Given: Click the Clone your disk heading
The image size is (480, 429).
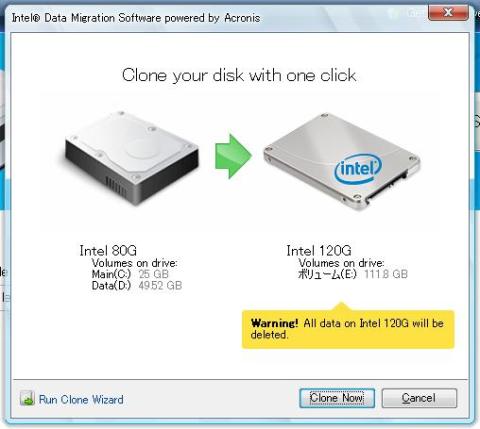Looking at the screenshot, I should [239, 75].
